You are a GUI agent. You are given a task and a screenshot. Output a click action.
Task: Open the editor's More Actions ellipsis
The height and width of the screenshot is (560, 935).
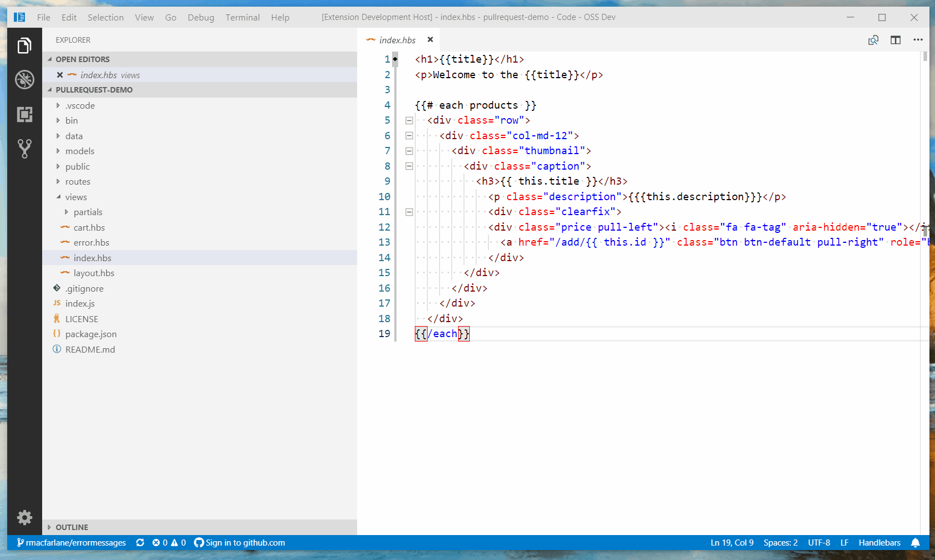(918, 40)
